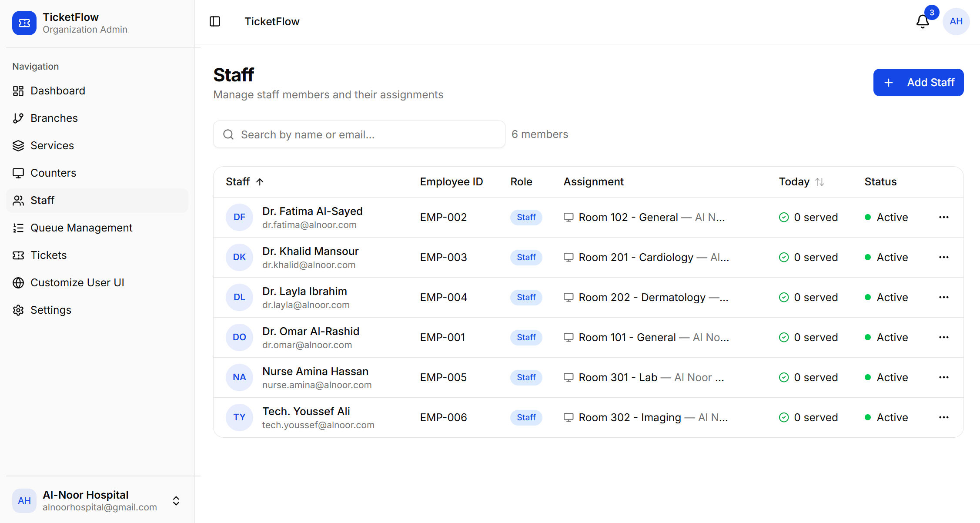Open Settings from the sidebar

click(x=51, y=310)
